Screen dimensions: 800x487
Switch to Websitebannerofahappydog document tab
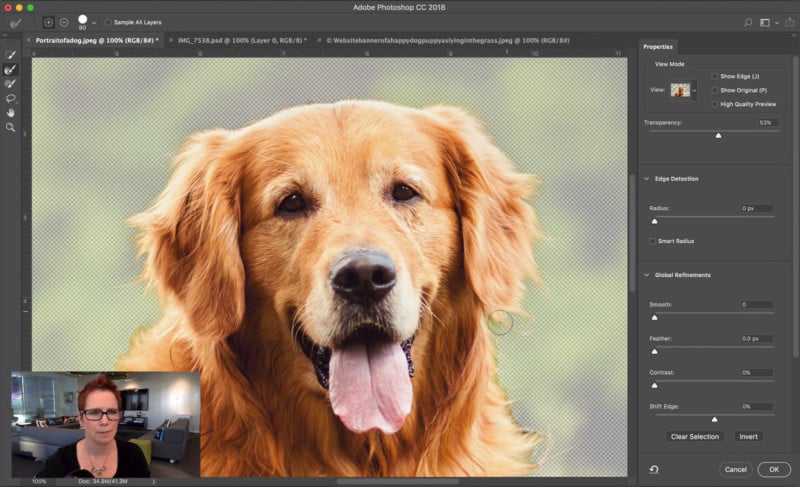[x=447, y=40]
